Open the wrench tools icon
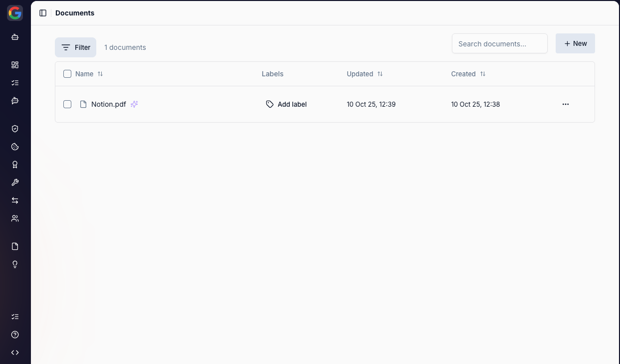This screenshot has width=620, height=364. [x=15, y=182]
